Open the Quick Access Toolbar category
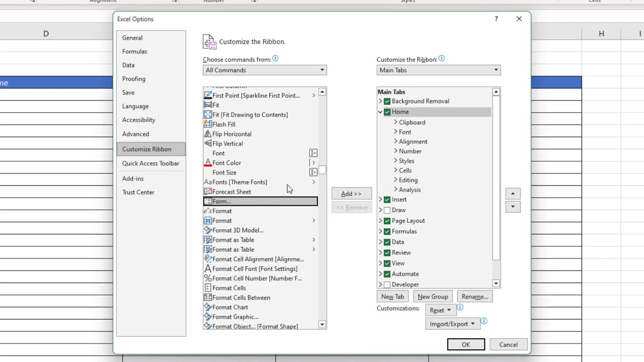Viewport: 644px width, 362px height. pos(151,163)
